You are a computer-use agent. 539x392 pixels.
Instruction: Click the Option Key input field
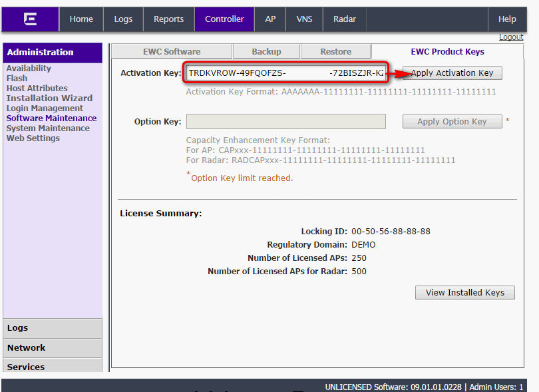click(x=285, y=121)
